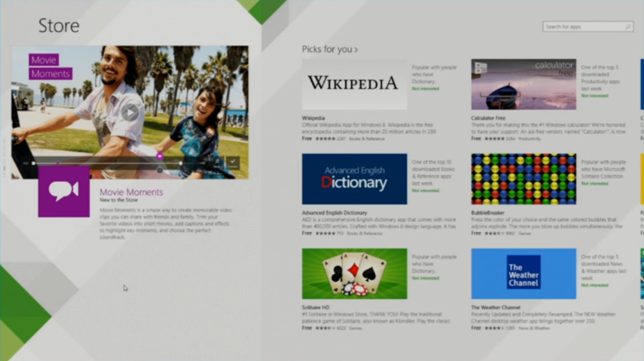Click the Calculator Free star rating

pyautogui.click(x=494, y=139)
